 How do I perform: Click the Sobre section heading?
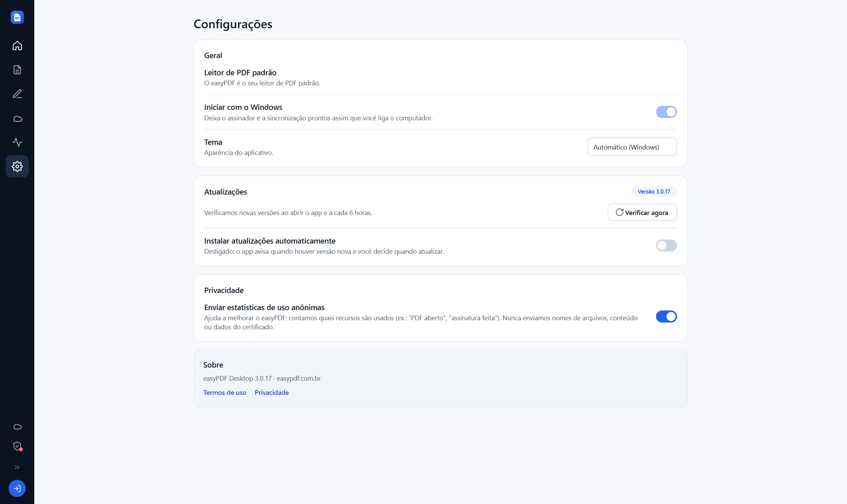pyautogui.click(x=213, y=365)
